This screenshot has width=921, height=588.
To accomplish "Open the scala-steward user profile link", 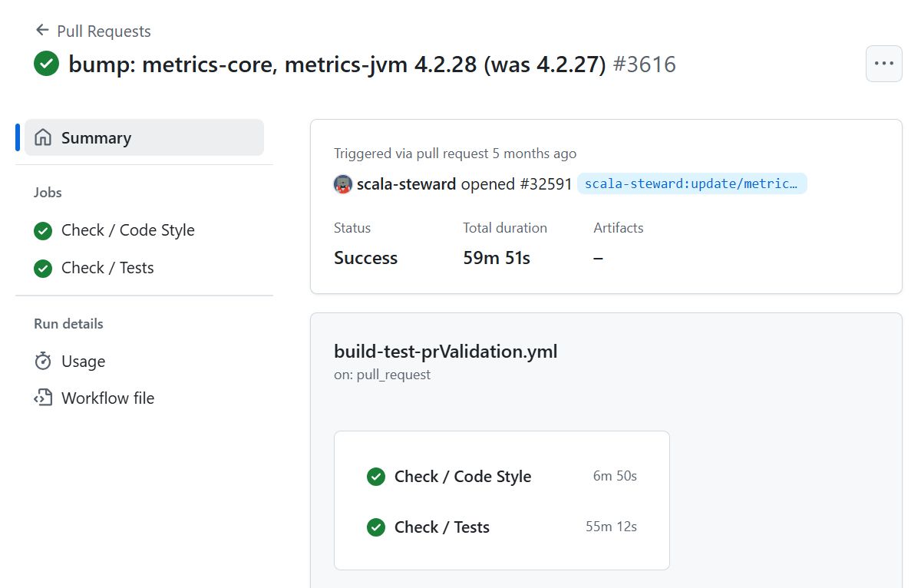I will (x=406, y=184).
